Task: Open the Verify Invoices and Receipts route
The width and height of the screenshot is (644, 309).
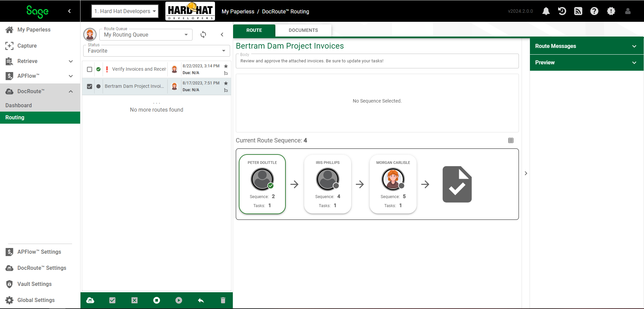Action: [x=139, y=69]
